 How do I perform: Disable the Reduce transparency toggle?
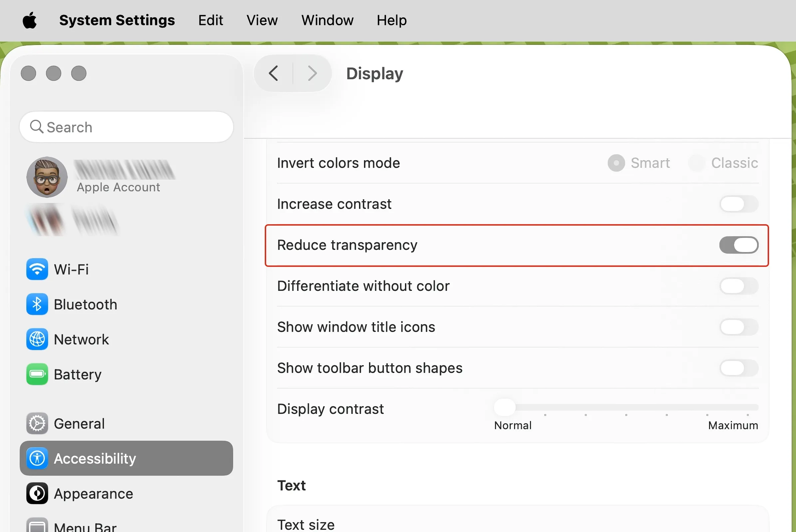738,245
